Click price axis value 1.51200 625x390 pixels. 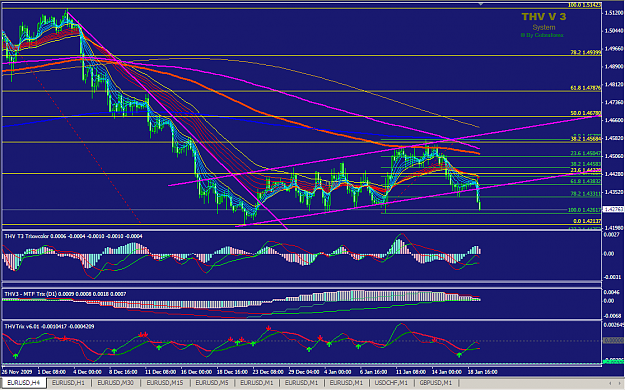point(614,13)
